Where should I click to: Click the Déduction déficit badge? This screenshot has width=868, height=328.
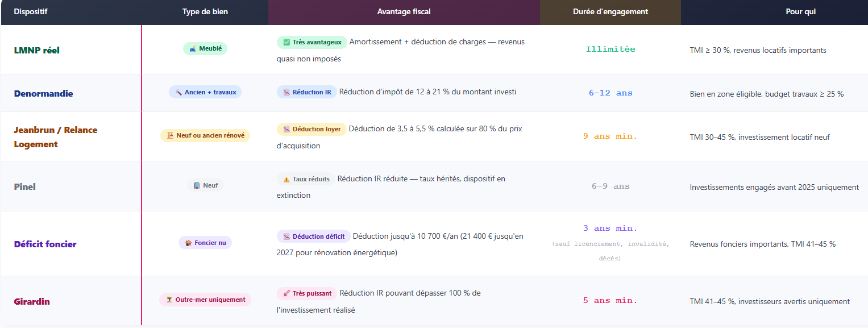pyautogui.click(x=313, y=236)
